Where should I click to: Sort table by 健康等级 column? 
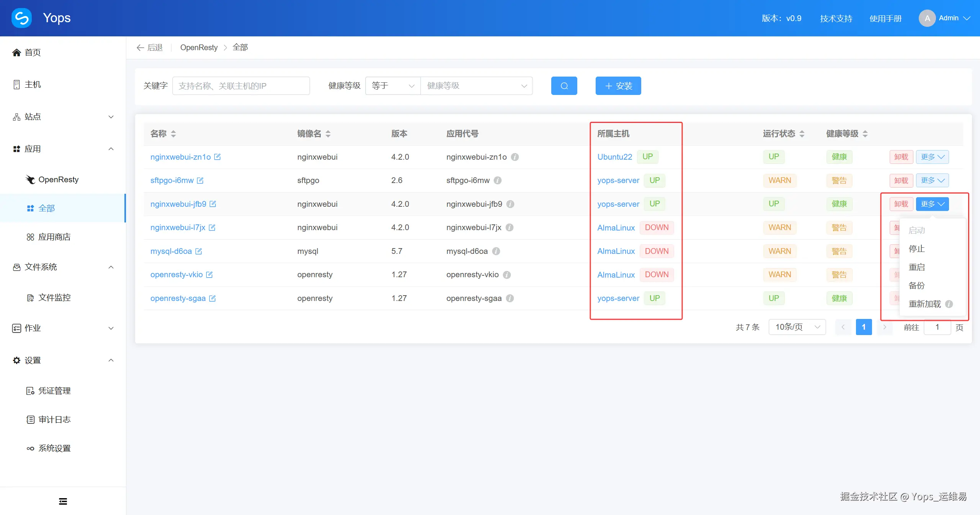point(865,134)
